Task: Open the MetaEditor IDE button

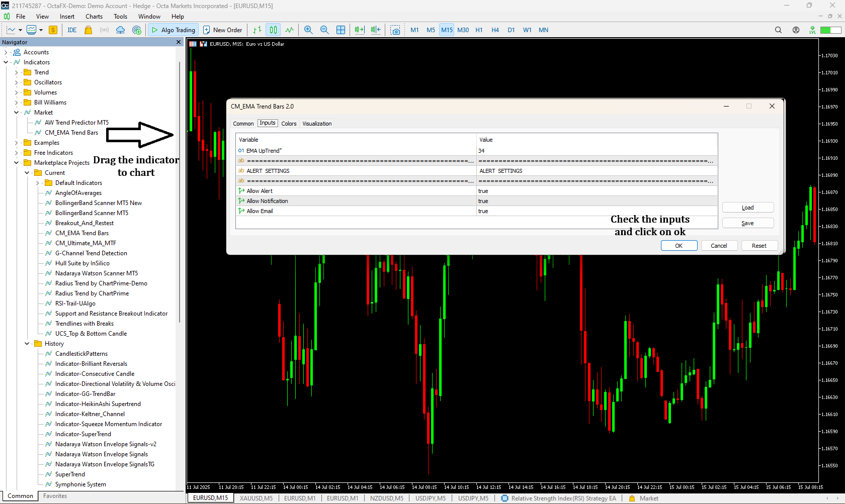Action: (x=72, y=30)
